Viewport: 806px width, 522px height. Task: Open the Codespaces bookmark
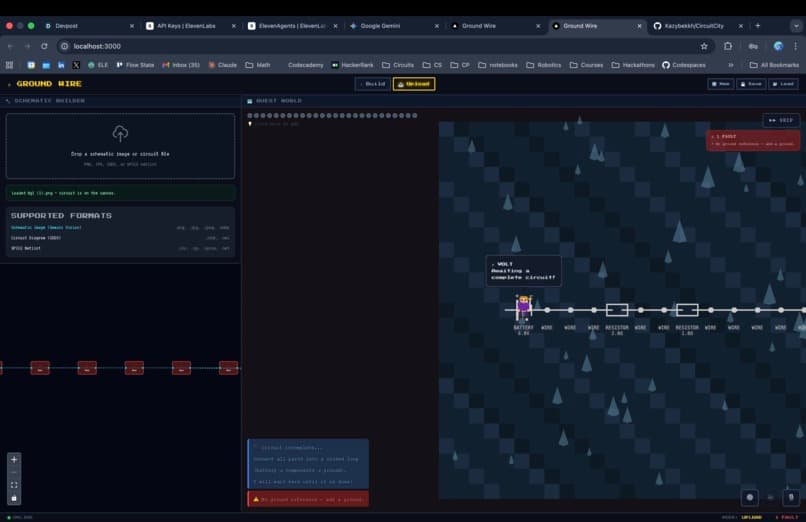684,65
